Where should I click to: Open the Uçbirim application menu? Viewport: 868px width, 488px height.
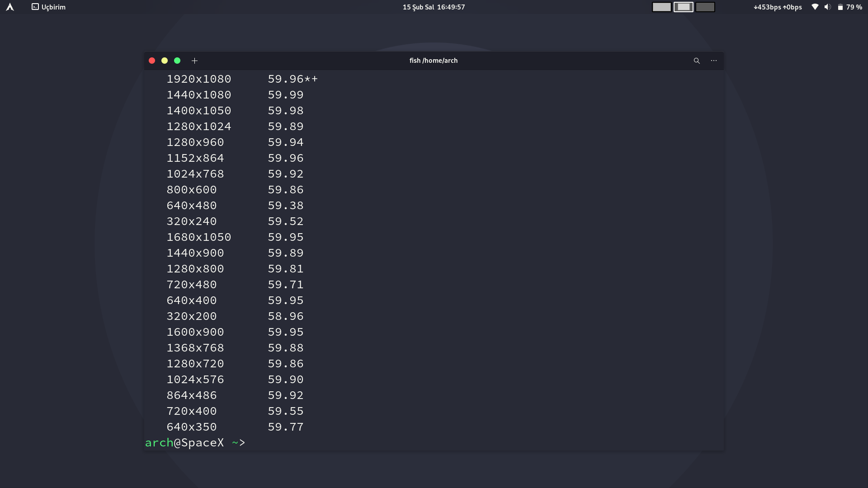tap(53, 7)
